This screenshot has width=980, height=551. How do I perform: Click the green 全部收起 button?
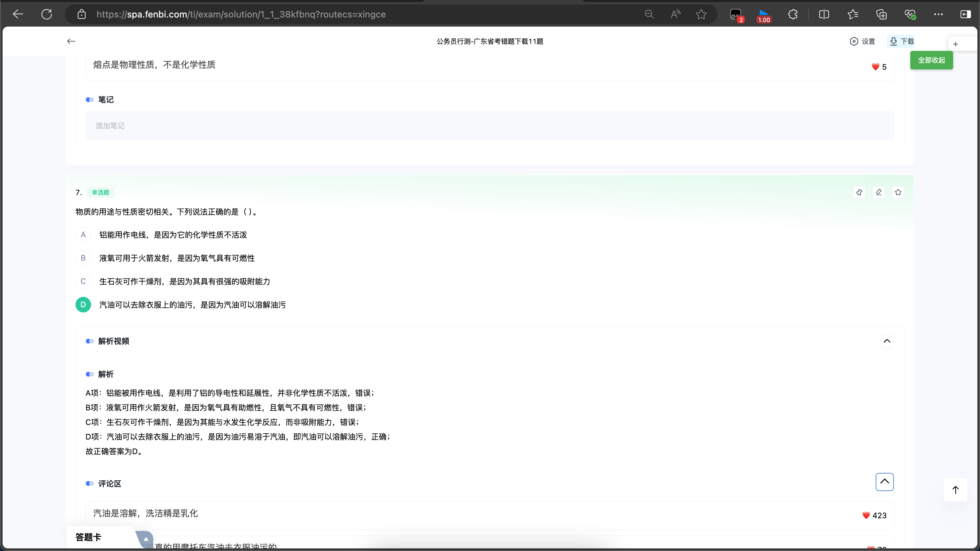(931, 60)
